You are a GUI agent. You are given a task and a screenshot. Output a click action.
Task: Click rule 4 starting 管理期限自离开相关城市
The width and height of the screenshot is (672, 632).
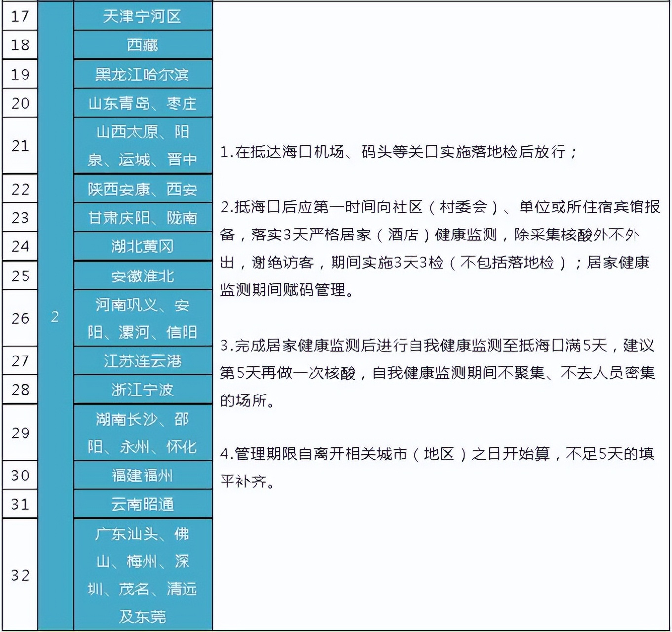437,467
